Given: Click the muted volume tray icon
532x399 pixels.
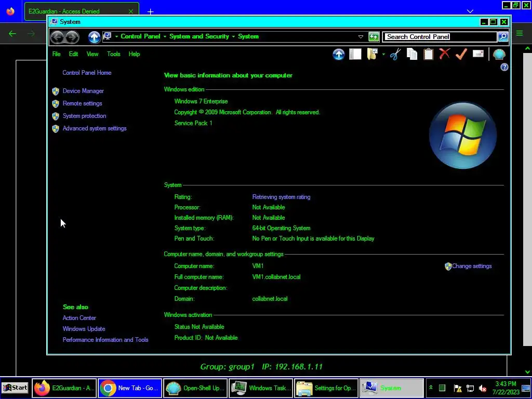Looking at the screenshot, I should (x=483, y=388).
